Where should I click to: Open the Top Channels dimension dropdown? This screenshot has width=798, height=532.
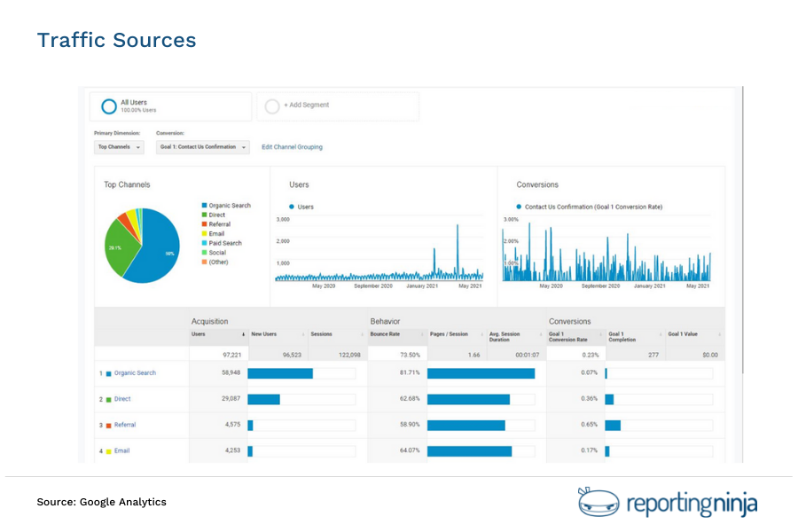pyautogui.click(x=118, y=147)
